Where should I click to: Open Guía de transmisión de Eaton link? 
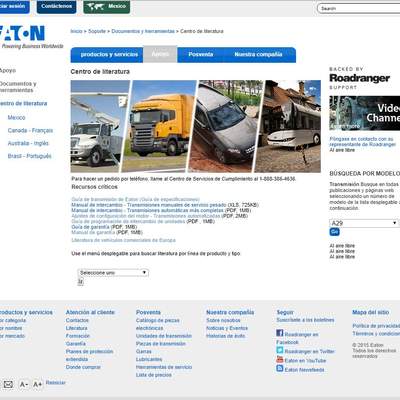(135, 199)
